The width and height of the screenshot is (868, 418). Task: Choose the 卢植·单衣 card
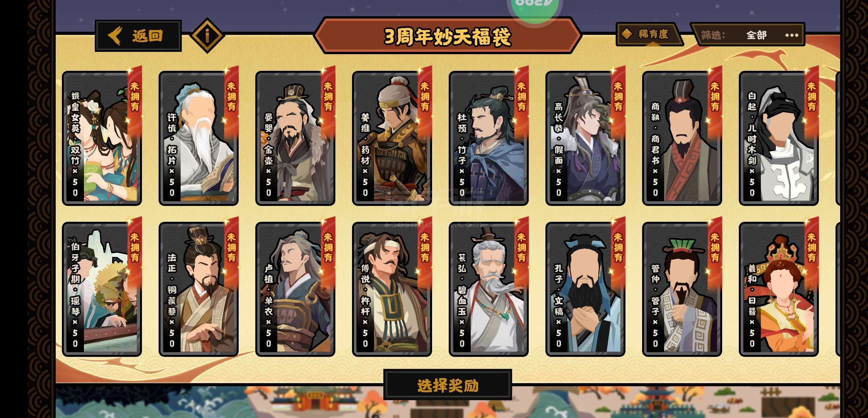pyautogui.click(x=295, y=289)
